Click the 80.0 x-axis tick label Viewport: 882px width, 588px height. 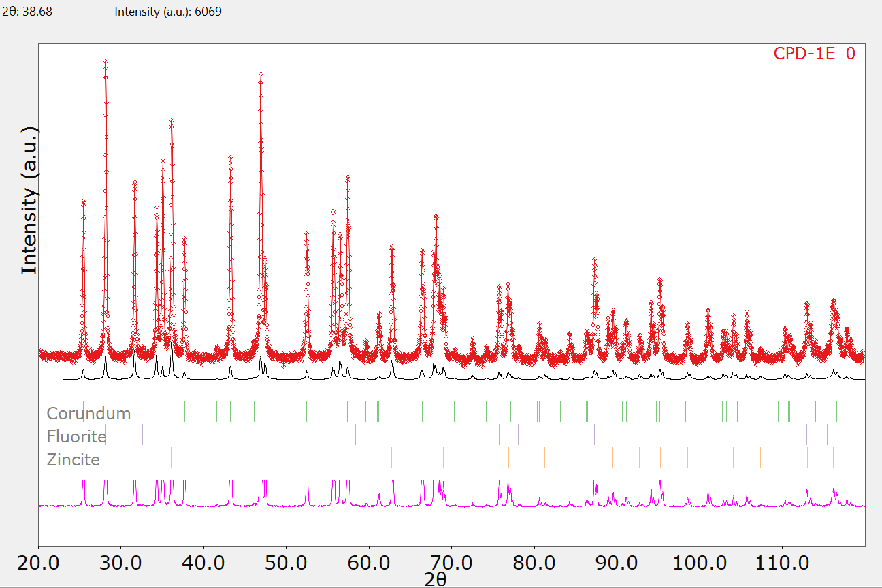coord(534,564)
